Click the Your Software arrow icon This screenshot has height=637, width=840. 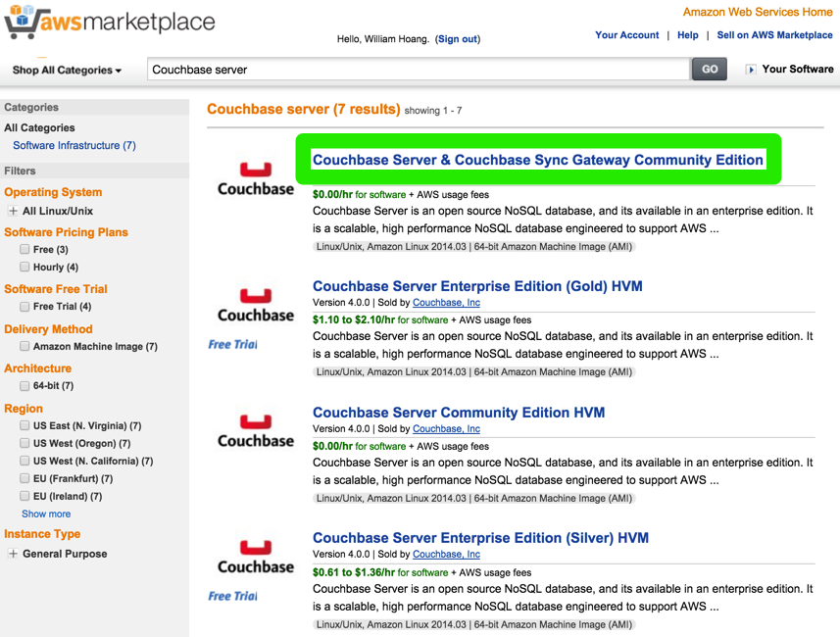pyautogui.click(x=751, y=70)
